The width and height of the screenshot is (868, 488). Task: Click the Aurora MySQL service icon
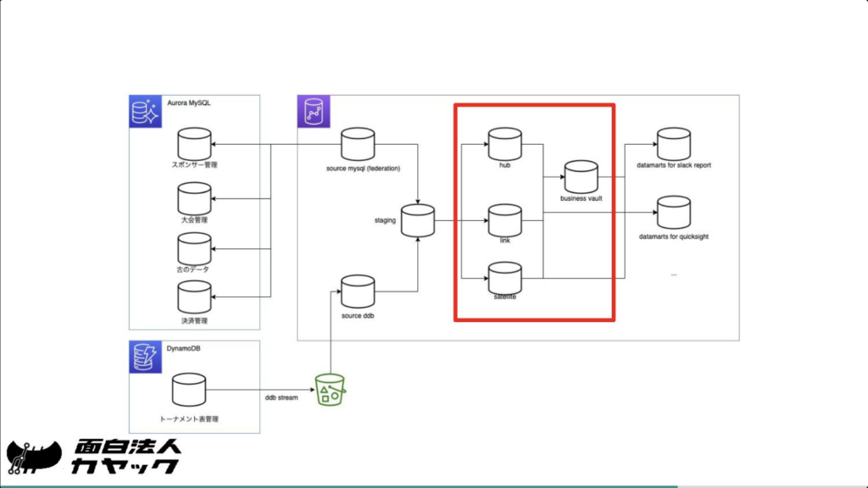point(144,111)
